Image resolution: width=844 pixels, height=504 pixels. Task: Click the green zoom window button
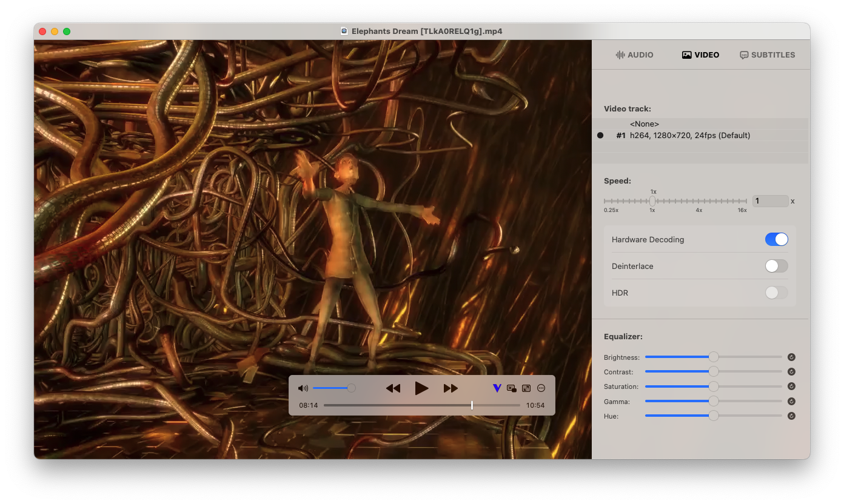(x=67, y=31)
